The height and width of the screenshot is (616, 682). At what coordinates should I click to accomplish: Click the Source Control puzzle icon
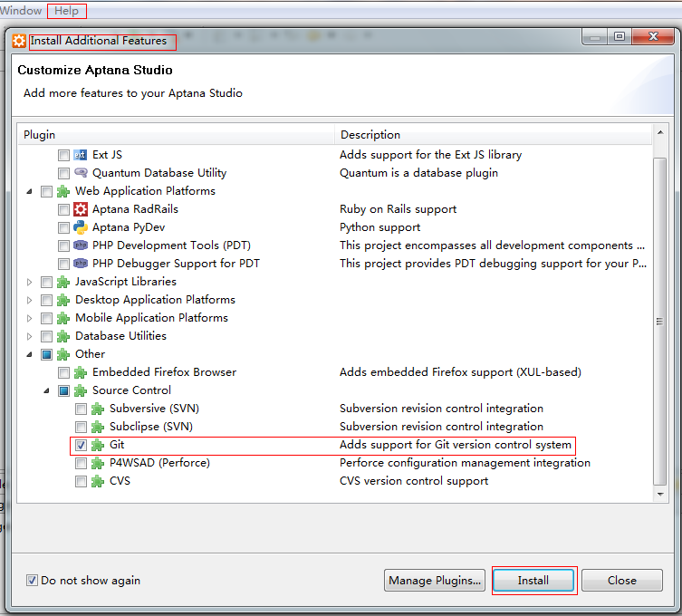click(81, 390)
